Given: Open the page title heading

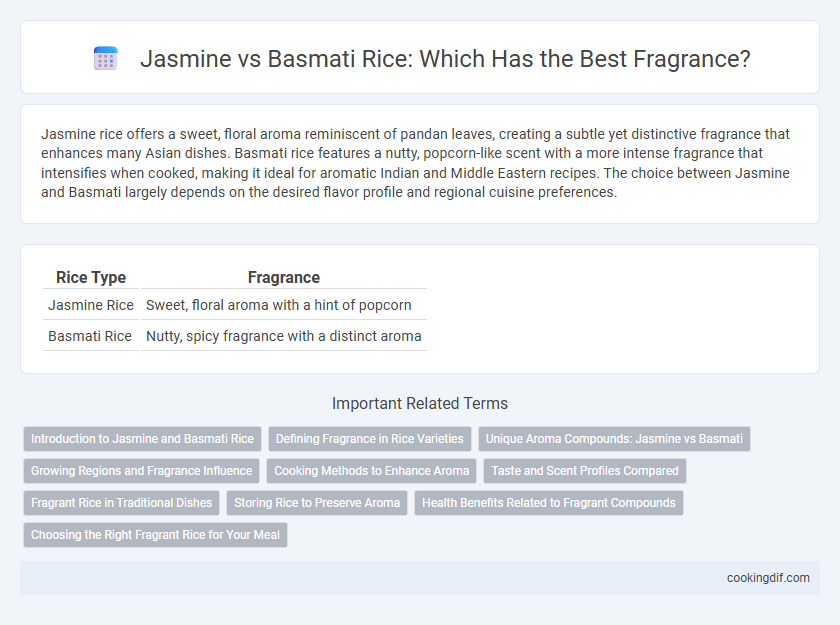Looking at the screenshot, I should pos(445,59).
